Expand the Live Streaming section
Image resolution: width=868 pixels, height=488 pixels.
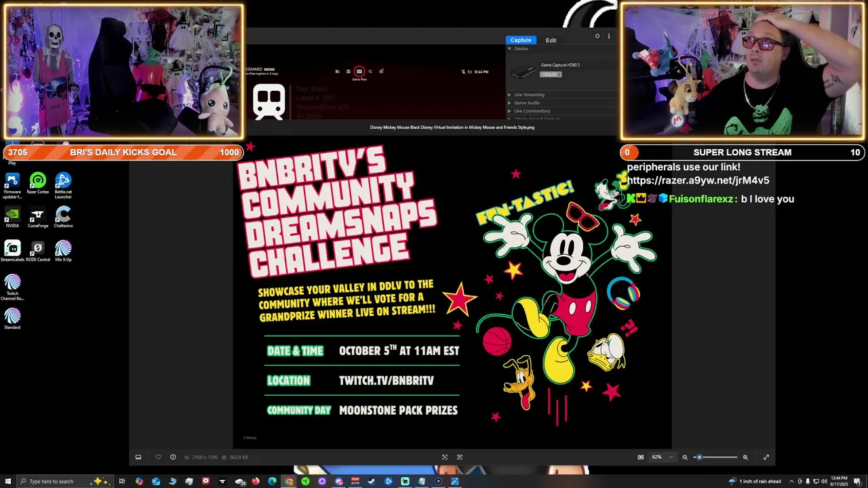pos(529,95)
